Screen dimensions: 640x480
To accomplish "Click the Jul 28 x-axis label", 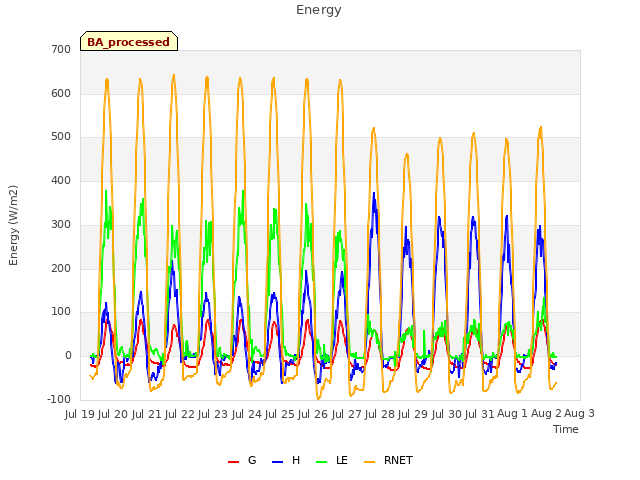I will [380, 414].
